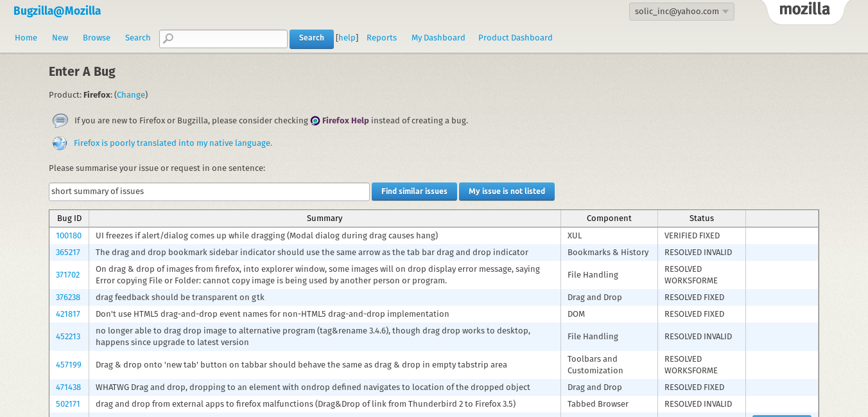Open the Firefox Help link
The width and height of the screenshot is (868, 417).
[345, 120]
